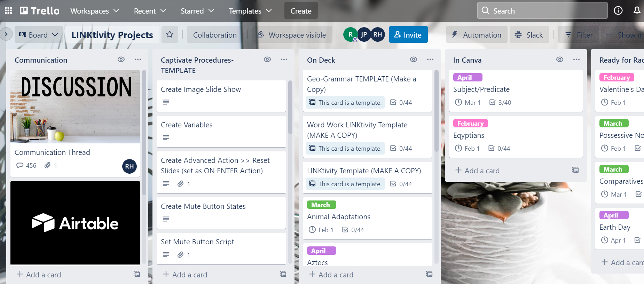The height and width of the screenshot is (284, 644).
Task: Click March label on Animal Adaptations card
Action: 321,205
